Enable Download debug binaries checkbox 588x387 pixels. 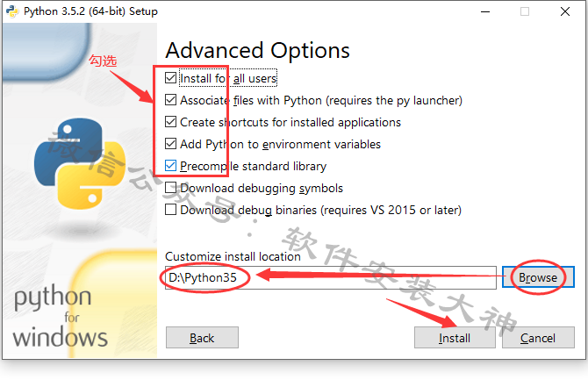click(x=170, y=209)
